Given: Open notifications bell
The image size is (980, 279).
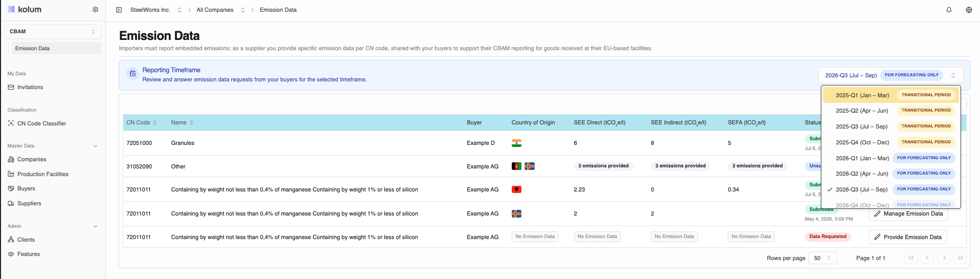Looking at the screenshot, I should tap(949, 10).
